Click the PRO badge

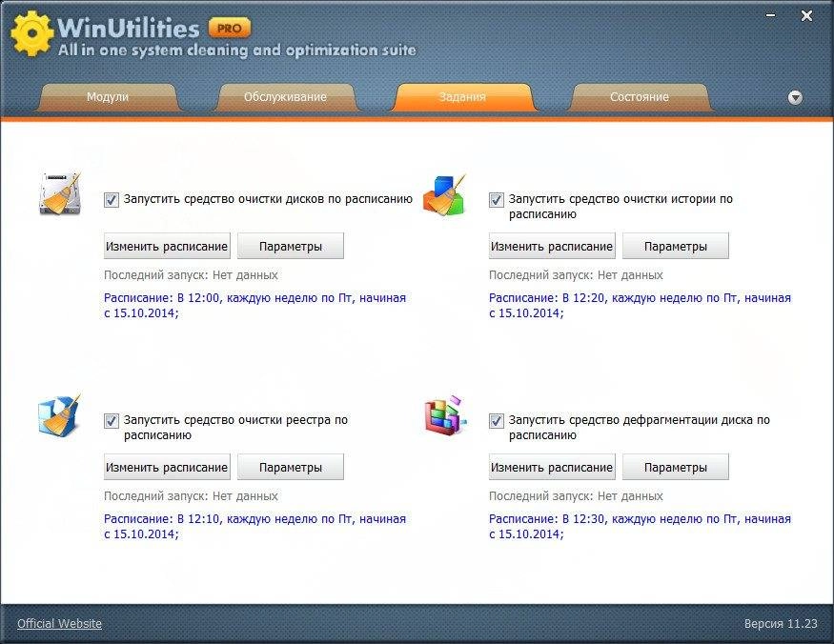point(230,29)
